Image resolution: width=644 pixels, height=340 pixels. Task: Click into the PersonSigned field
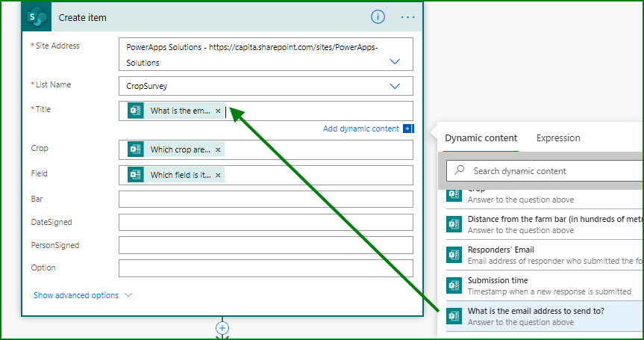[x=266, y=245]
